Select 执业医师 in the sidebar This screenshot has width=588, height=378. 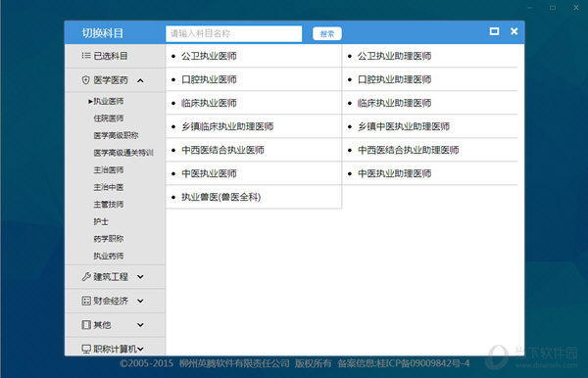tap(109, 101)
